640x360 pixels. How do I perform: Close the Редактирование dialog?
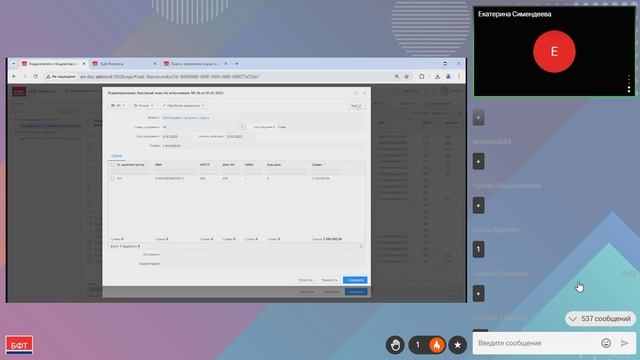pyautogui.click(x=364, y=93)
